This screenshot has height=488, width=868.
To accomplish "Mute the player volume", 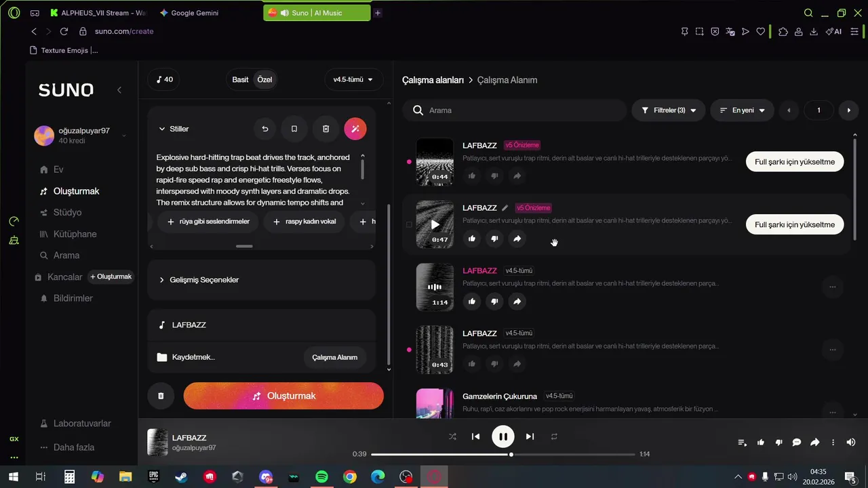I will point(851,443).
